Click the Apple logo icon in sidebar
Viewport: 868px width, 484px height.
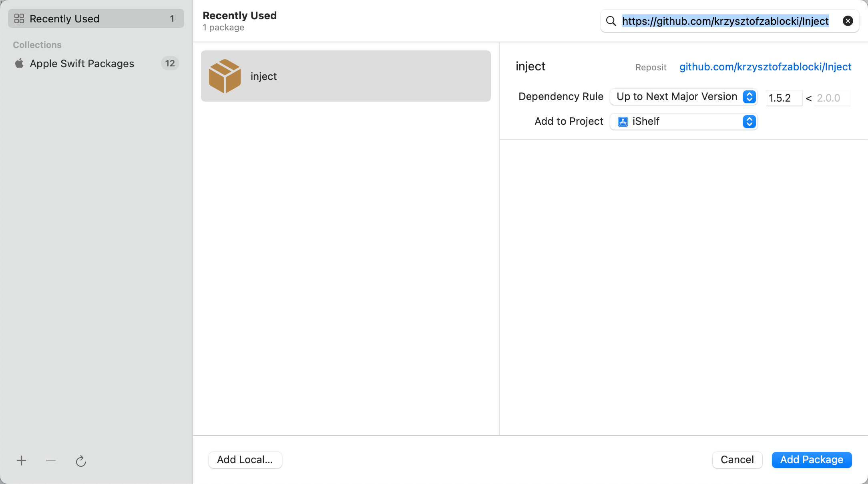point(19,63)
